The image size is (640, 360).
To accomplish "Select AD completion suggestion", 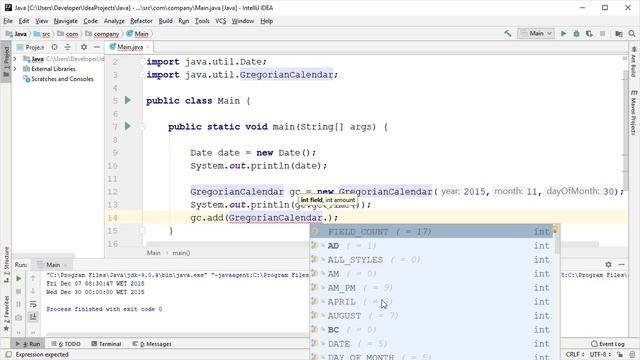I will pos(431,246).
